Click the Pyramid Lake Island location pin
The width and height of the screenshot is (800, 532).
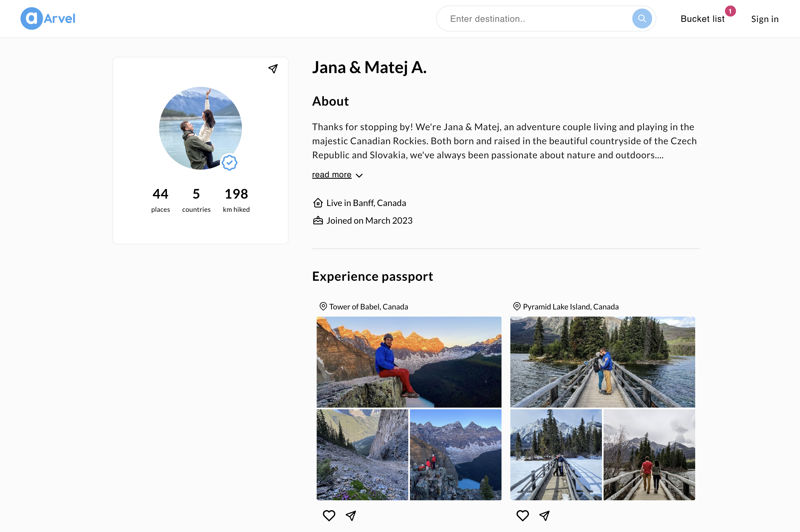517,306
